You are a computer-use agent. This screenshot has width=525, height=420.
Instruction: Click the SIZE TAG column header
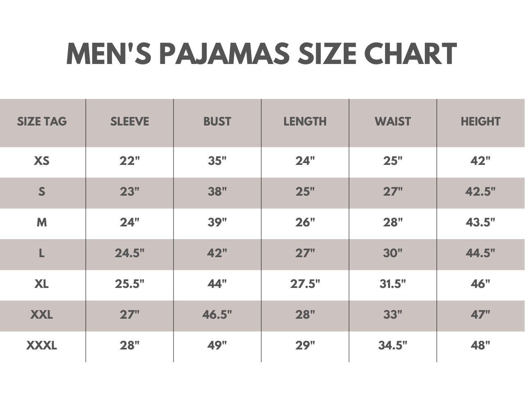coord(42,121)
